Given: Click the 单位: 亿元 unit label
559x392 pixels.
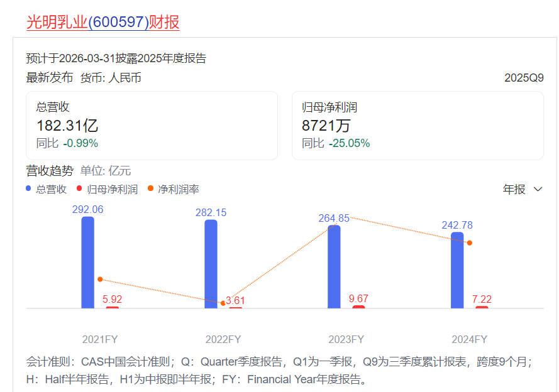Looking at the screenshot, I should click(106, 171).
